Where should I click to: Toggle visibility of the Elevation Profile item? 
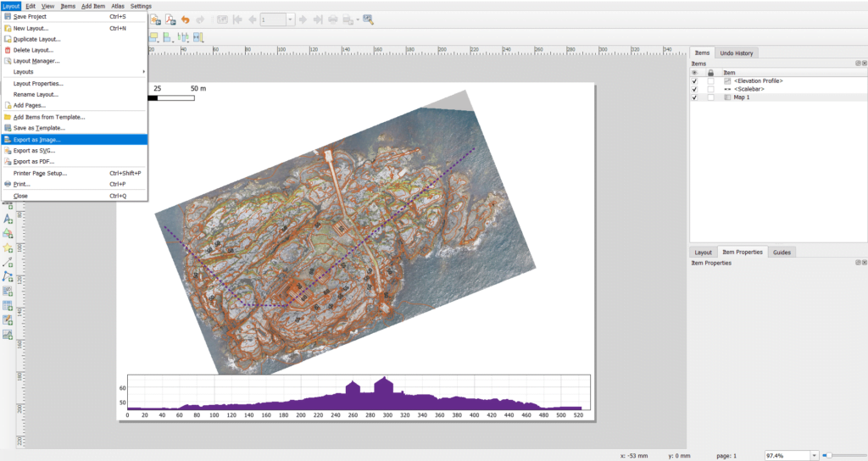(x=695, y=81)
